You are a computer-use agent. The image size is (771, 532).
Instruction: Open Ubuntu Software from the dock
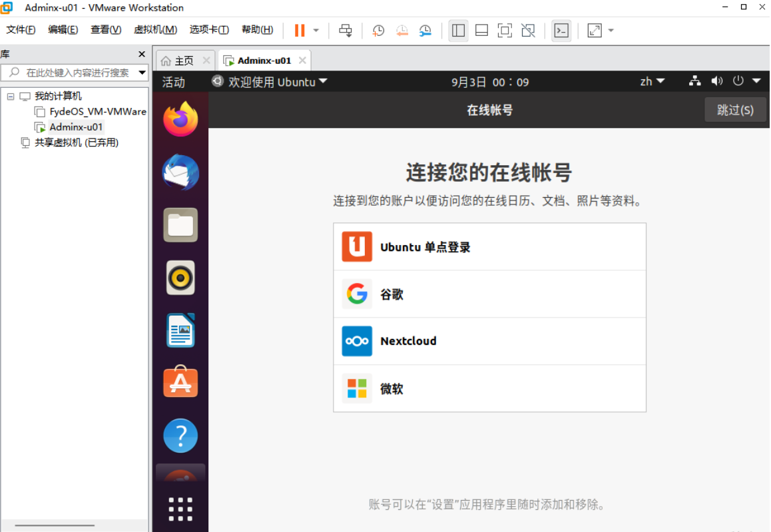pos(180,382)
